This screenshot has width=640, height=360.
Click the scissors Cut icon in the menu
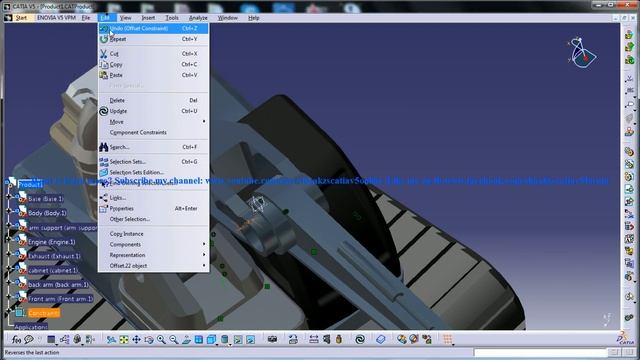(x=104, y=54)
